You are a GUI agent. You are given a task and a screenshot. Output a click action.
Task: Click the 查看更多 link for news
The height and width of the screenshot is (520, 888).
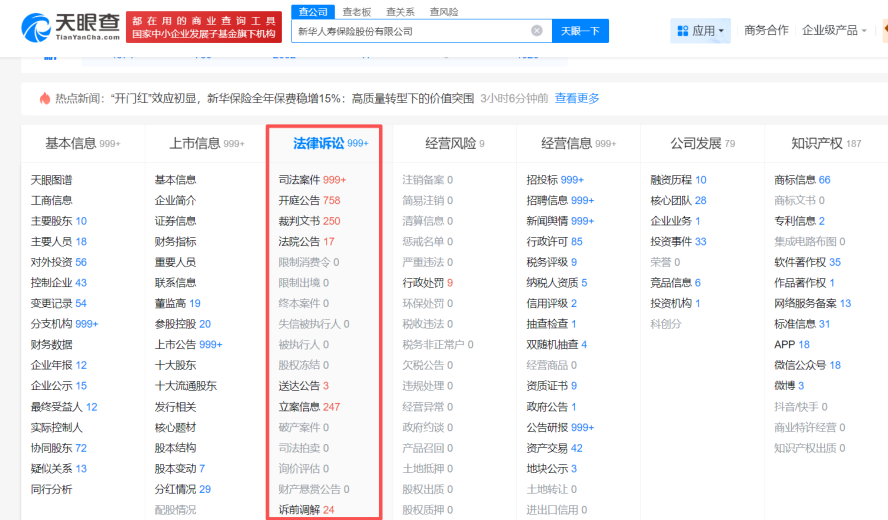[x=577, y=98]
